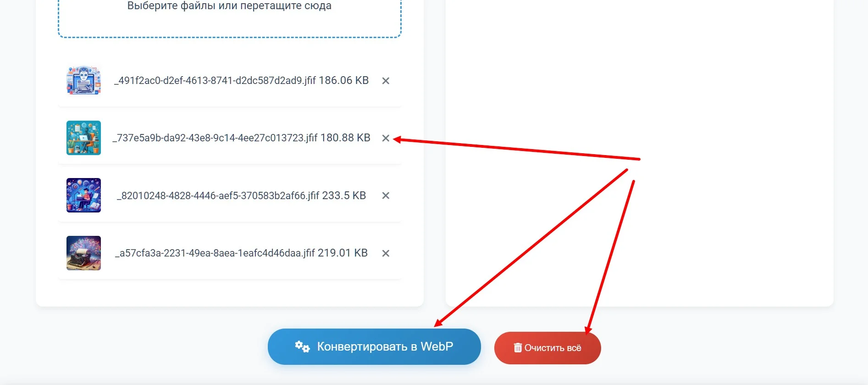Click the 186.06 KB file size label
Viewport: 868px width, 385px height.
click(344, 80)
